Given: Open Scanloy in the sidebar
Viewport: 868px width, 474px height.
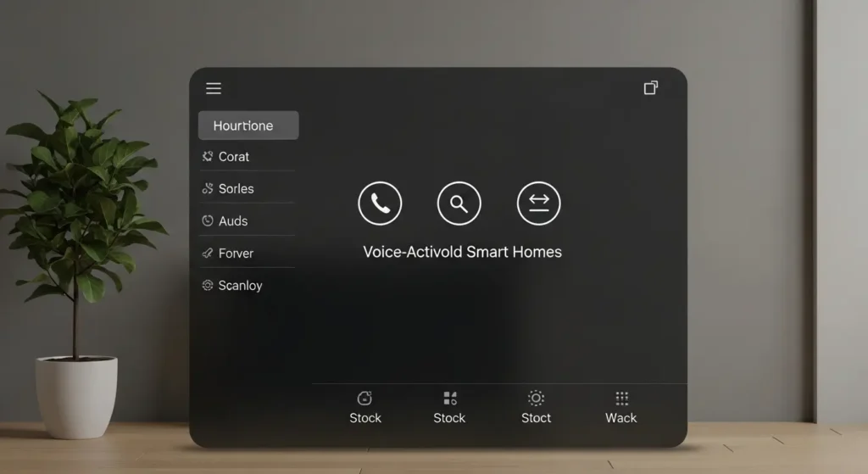Looking at the screenshot, I should point(240,286).
